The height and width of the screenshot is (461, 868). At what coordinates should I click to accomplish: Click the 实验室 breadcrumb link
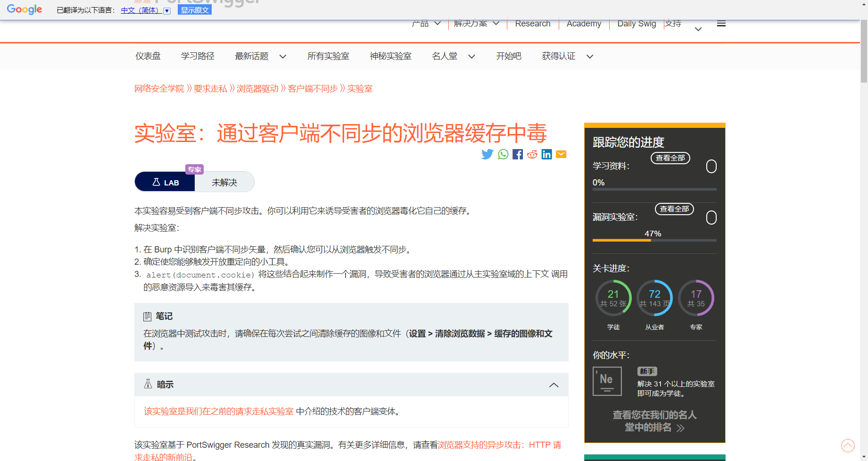click(360, 89)
